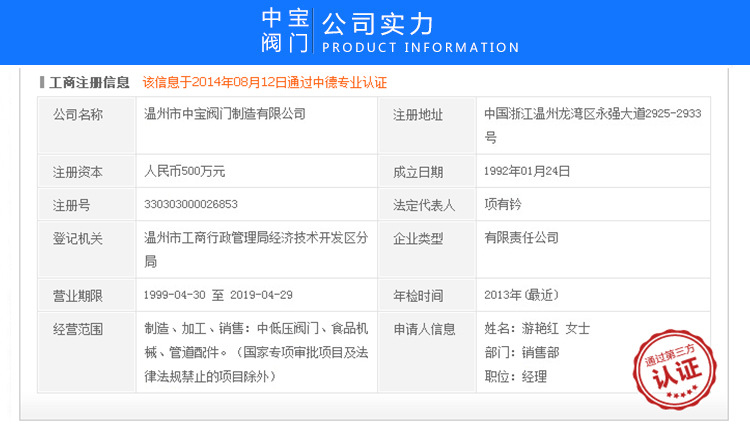The image size is (750, 426).
Task: Select the 公司名称 label cell
Action: [x=78, y=115]
